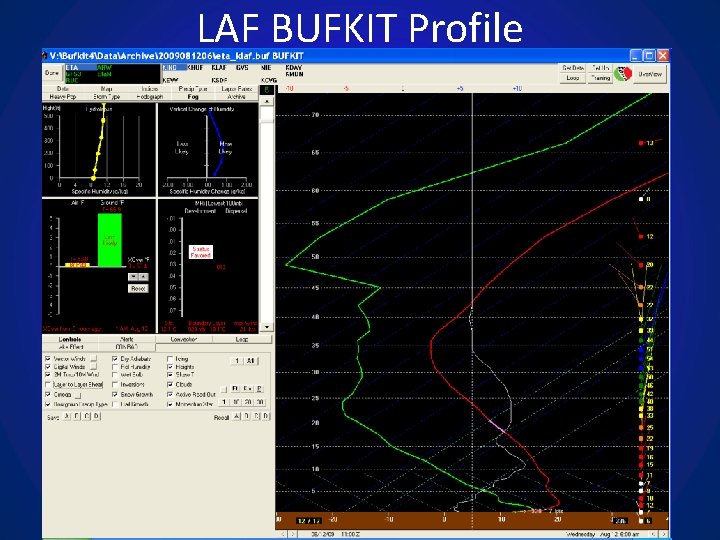Toggle the Digital Winds checkbox
720x540 pixels.
coord(48,367)
